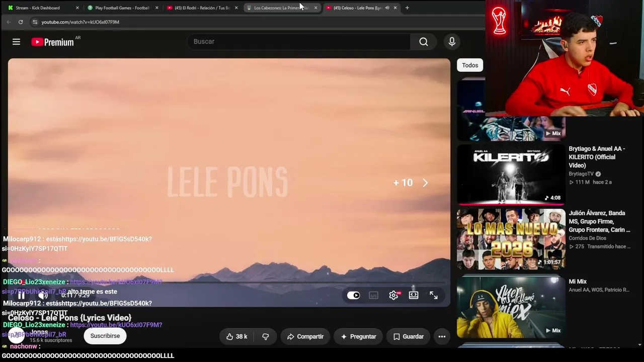Open Brytiago & Anuel AA KILERITO title
Viewport: 644px width, 362px height.
point(597,157)
